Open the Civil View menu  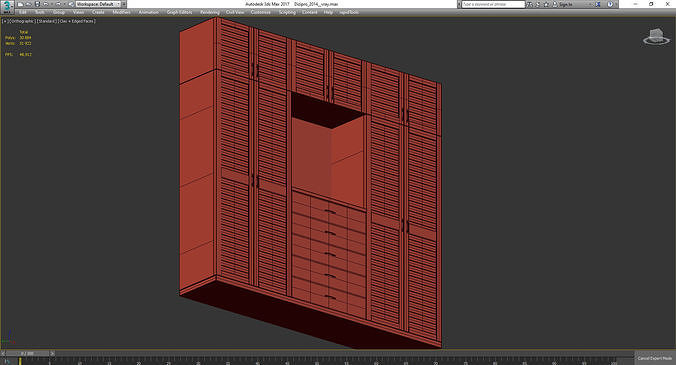pyautogui.click(x=235, y=12)
